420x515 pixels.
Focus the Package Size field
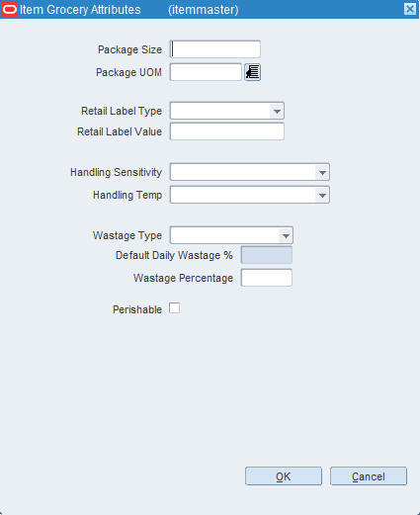click(215, 49)
